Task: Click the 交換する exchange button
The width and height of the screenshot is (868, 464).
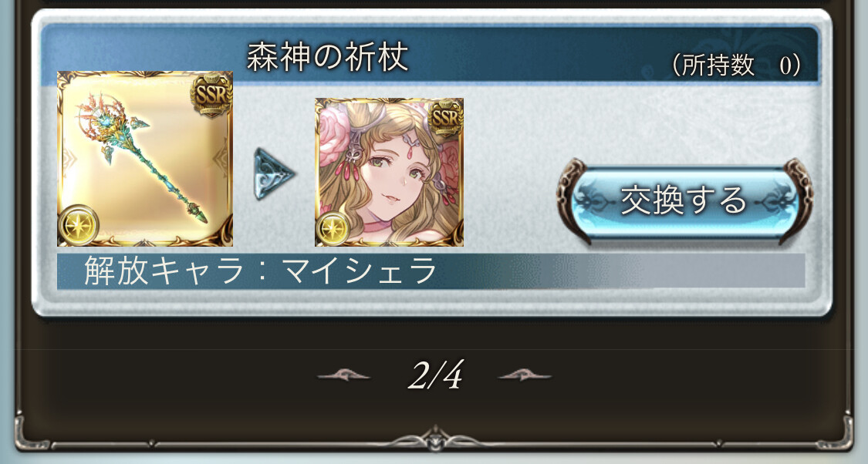Action: (x=685, y=200)
